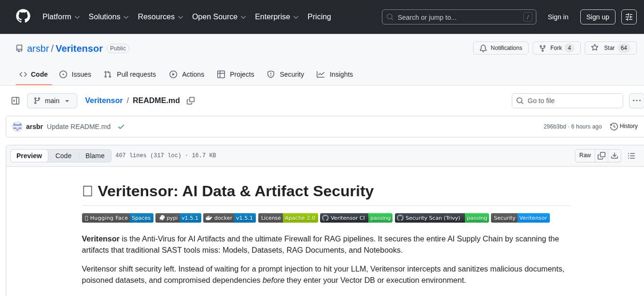This screenshot has height=296, width=644.
Task: Click the green commit status checkmark
Action: pyautogui.click(x=121, y=127)
